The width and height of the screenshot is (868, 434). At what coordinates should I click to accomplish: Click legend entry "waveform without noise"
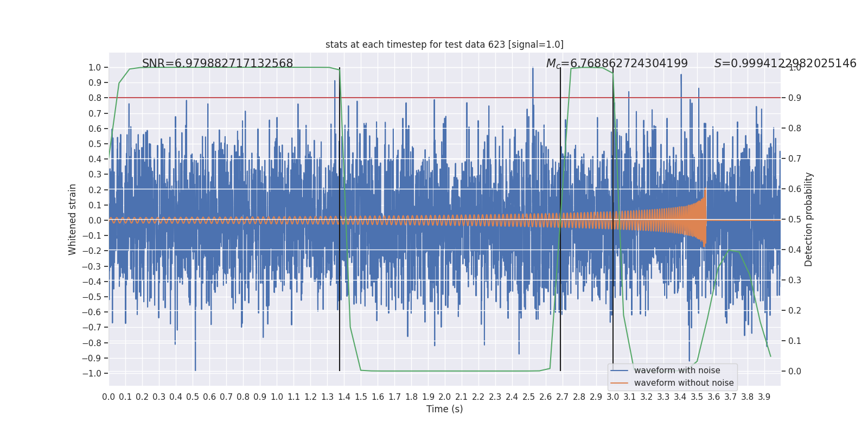tap(684, 383)
